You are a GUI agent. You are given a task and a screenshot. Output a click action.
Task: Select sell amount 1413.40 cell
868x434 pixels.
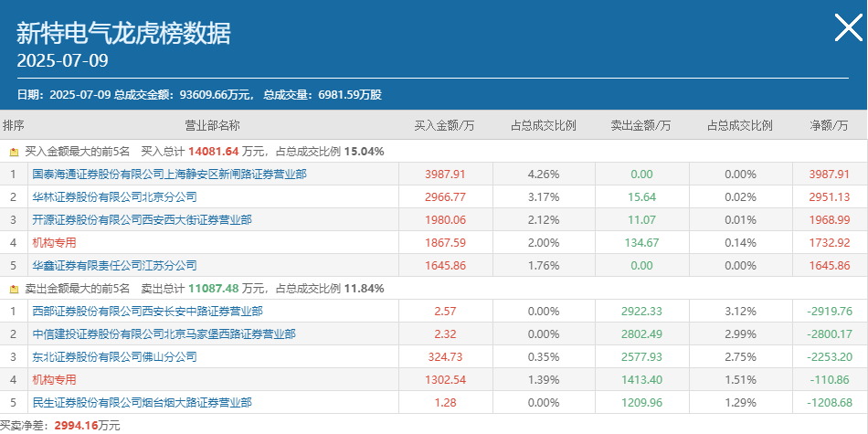(x=641, y=380)
